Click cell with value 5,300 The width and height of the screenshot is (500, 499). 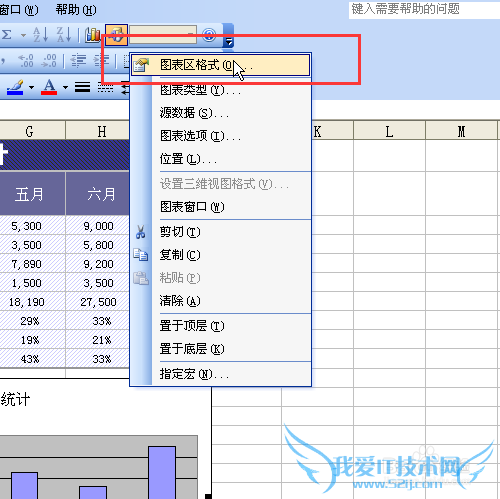pos(32,226)
